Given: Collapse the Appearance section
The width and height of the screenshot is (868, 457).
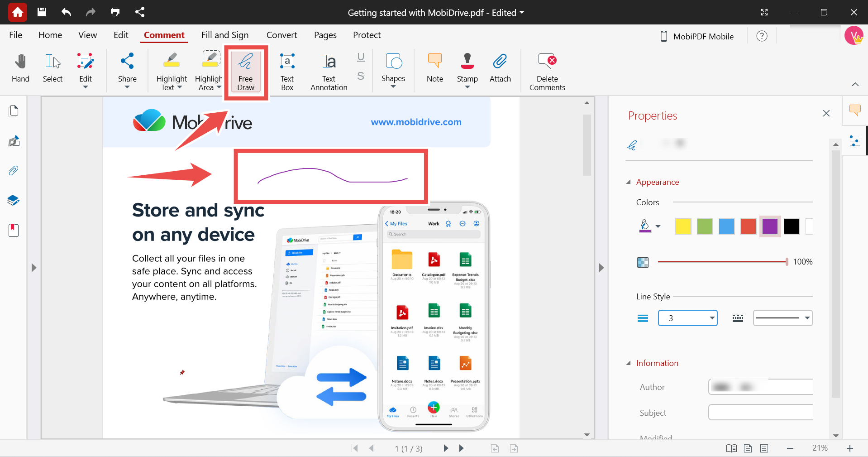Looking at the screenshot, I should (629, 182).
